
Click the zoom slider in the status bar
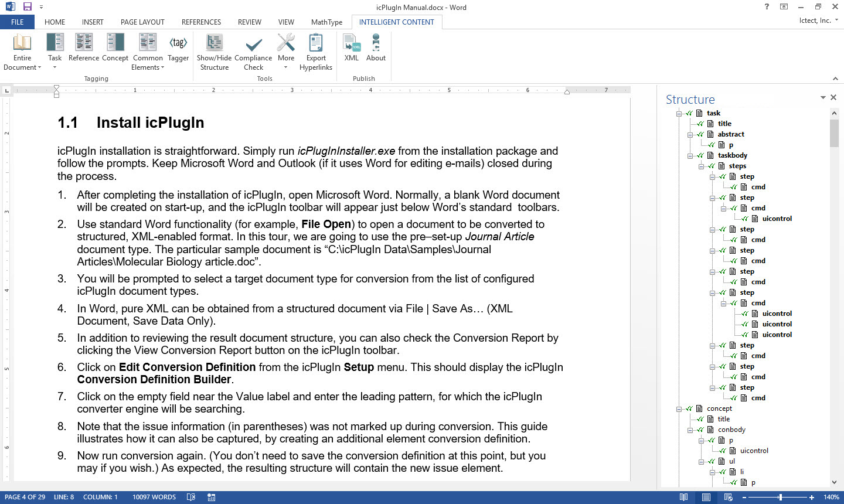pos(779,497)
